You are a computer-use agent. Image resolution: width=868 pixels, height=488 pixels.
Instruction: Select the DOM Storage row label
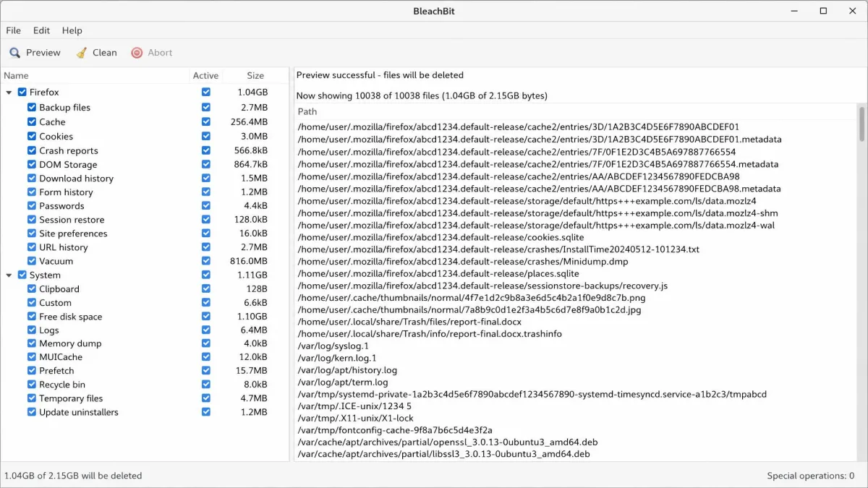click(68, 165)
